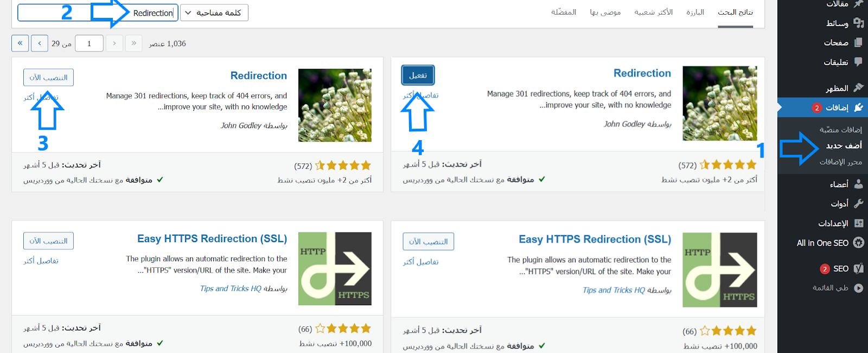Click the Users (أعضاء) person icon
This screenshot has height=353, width=868.
coord(858,184)
